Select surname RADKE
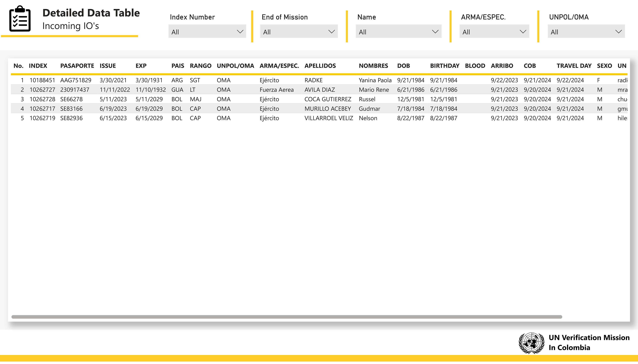 pyautogui.click(x=314, y=80)
